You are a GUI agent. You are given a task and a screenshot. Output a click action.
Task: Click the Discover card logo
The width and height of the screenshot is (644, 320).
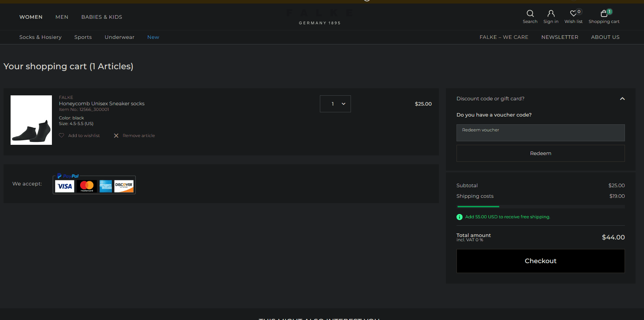click(x=124, y=186)
